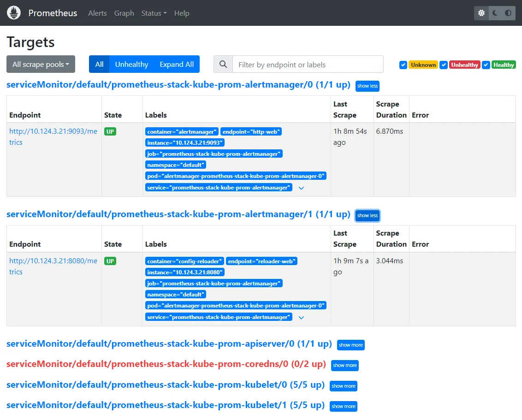
Task: Uncheck the Healthy targets filter
Action: (486, 65)
